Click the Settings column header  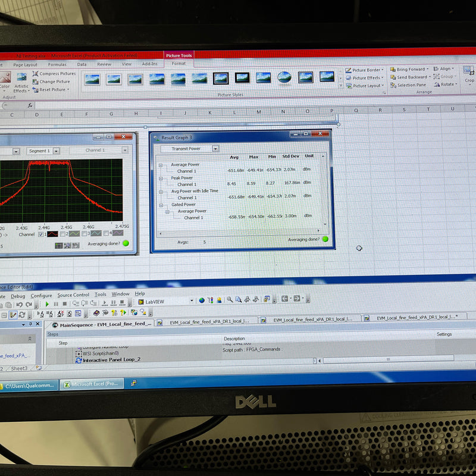pyautogui.click(x=444, y=334)
